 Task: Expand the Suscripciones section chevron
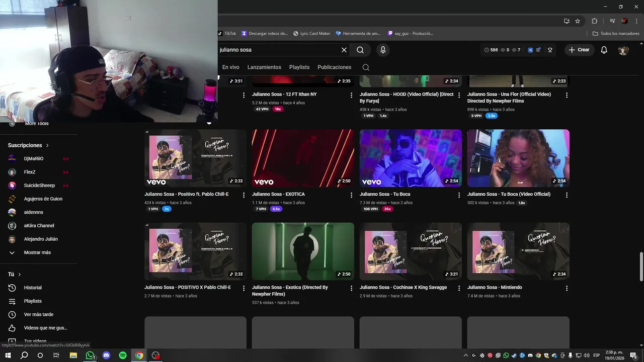48,145
